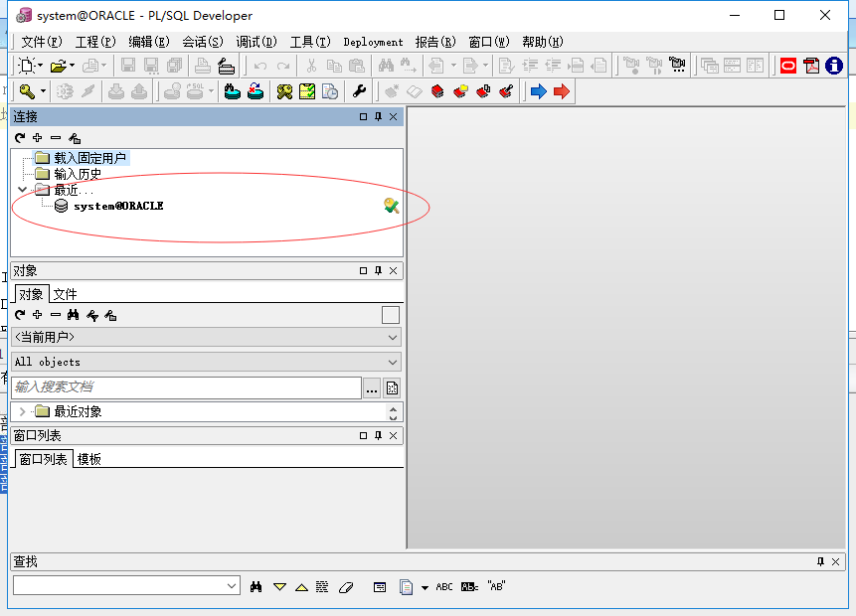The height and width of the screenshot is (616, 856).
Task: Switch to the 文件 tab
Action: [x=65, y=295]
